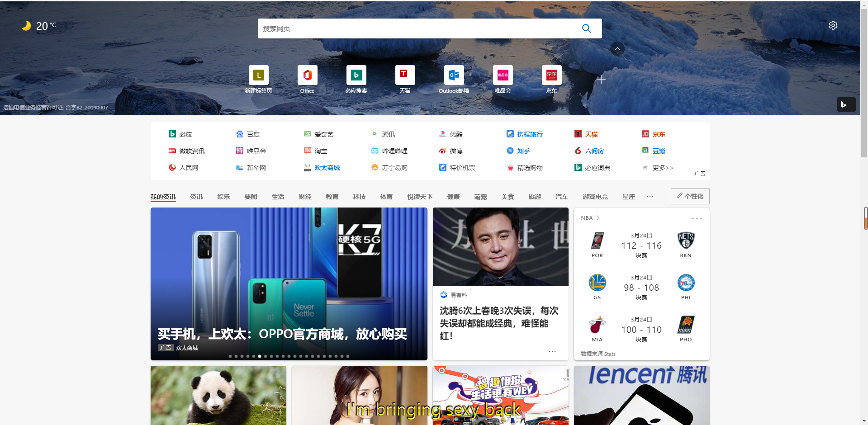The height and width of the screenshot is (425, 868).
Task: Open Brooklyn Nets team logo
Action: (686, 241)
